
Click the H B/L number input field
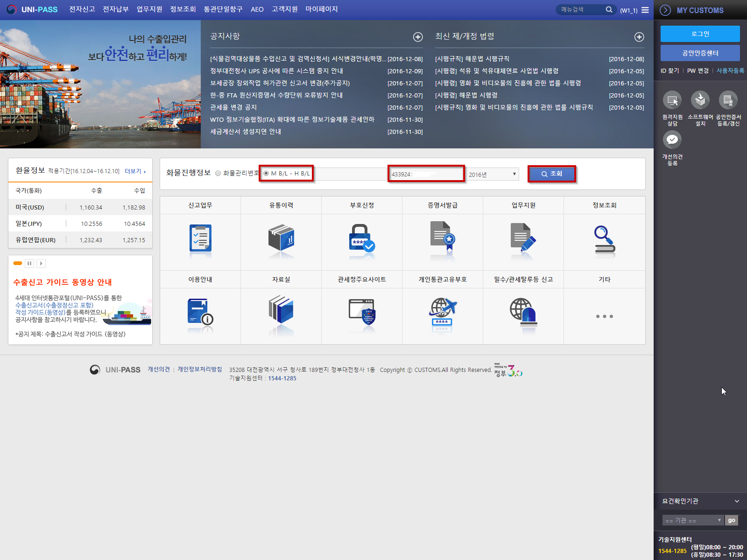[426, 174]
